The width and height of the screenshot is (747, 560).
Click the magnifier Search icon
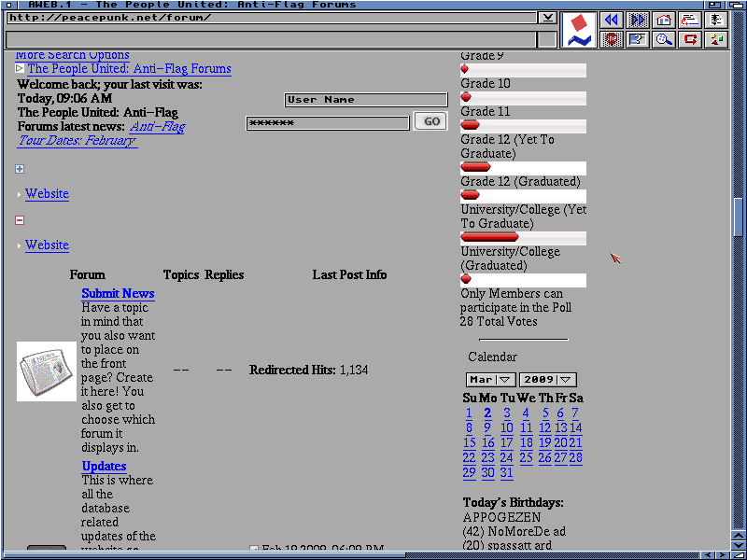point(664,39)
